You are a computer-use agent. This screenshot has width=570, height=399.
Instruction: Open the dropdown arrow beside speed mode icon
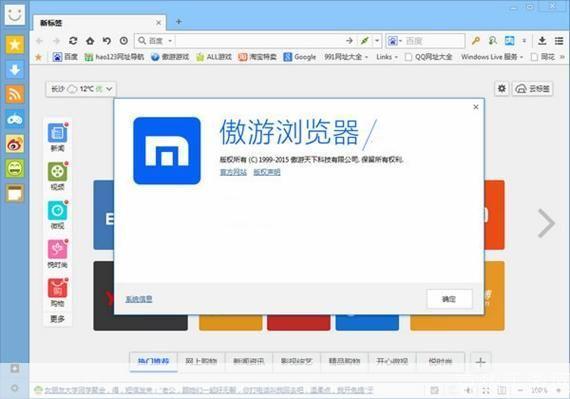(x=377, y=41)
